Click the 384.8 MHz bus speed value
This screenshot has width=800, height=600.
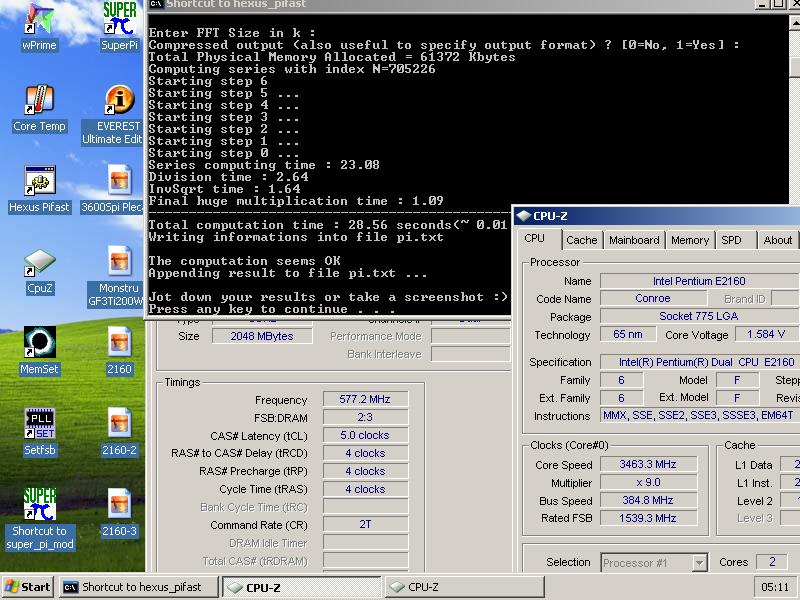[x=648, y=501]
